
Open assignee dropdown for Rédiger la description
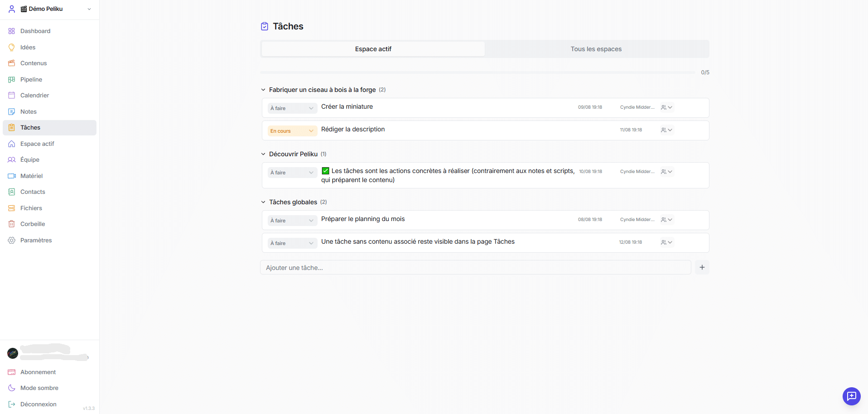(667, 130)
